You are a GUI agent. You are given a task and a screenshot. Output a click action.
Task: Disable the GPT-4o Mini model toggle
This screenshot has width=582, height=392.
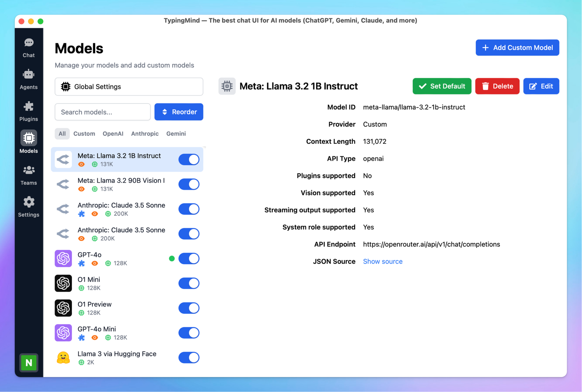coord(189,333)
